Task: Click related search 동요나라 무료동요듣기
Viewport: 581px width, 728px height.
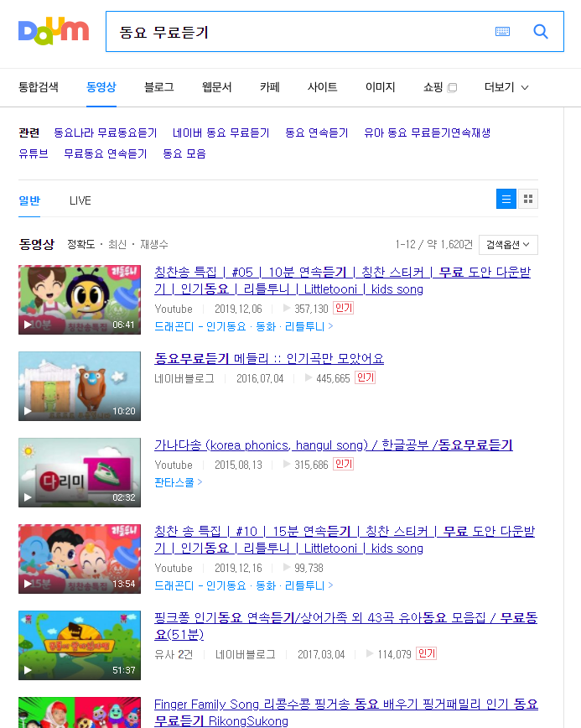Action: (106, 133)
